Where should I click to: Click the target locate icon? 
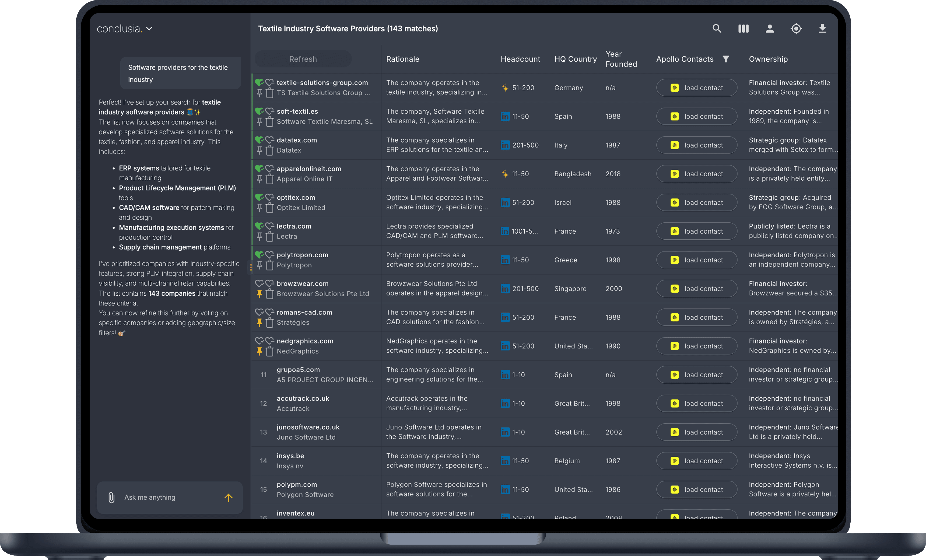[796, 28]
